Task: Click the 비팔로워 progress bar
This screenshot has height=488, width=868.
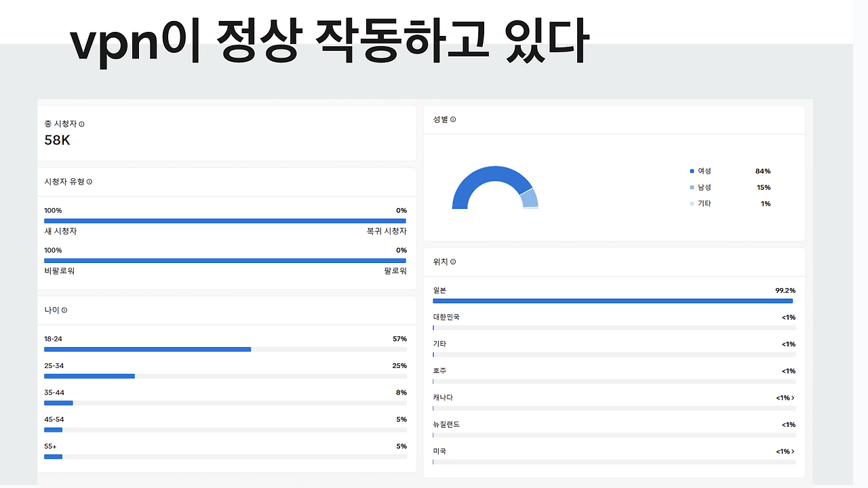Action: (225, 260)
